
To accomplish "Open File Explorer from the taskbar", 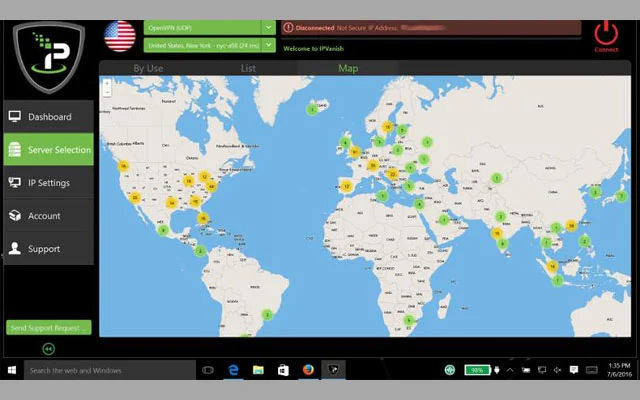I will [x=258, y=370].
